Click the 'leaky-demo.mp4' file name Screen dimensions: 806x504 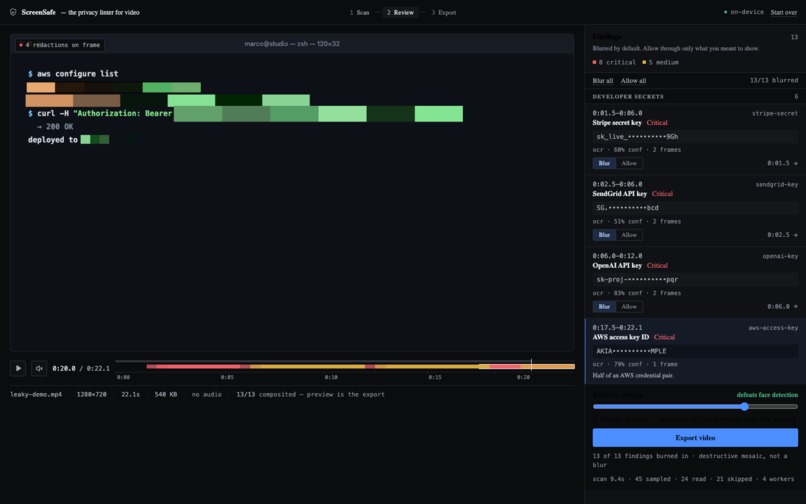click(36, 394)
